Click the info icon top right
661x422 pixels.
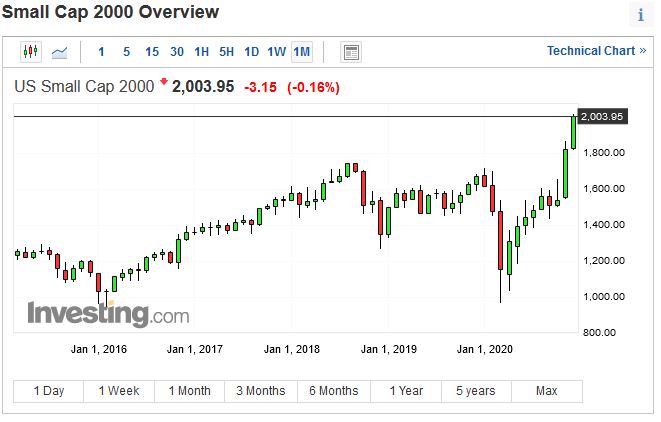point(640,15)
